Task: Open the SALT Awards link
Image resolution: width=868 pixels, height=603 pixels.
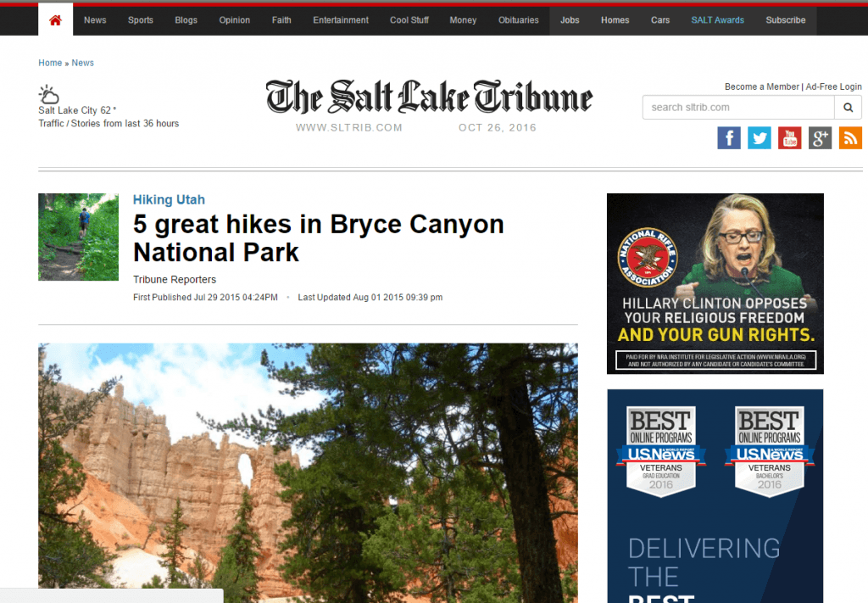Action: pos(718,20)
